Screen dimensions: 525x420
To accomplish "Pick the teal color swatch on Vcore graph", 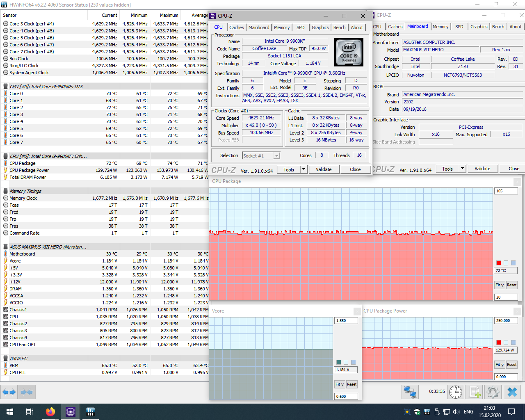I will click(339, 362).
